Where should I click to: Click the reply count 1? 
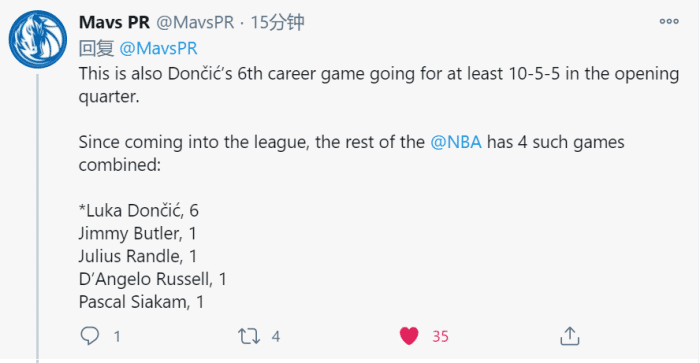click(x=117, y=336)
